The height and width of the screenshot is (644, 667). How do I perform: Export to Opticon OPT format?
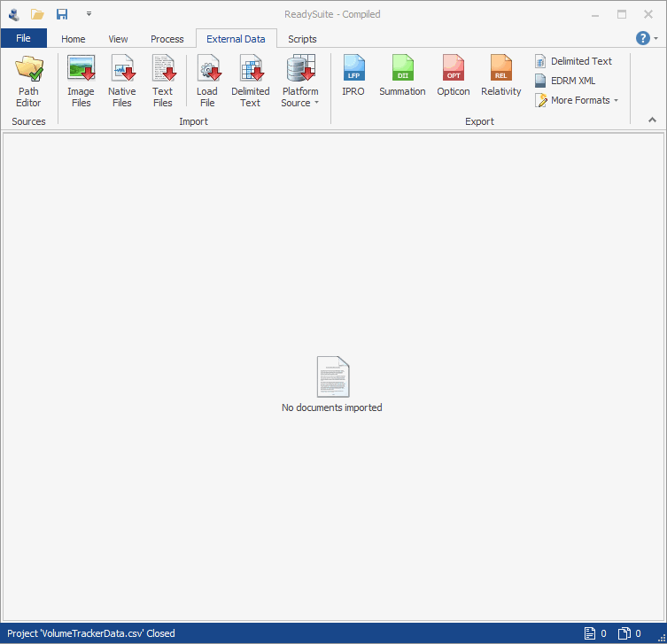point(454,76)
